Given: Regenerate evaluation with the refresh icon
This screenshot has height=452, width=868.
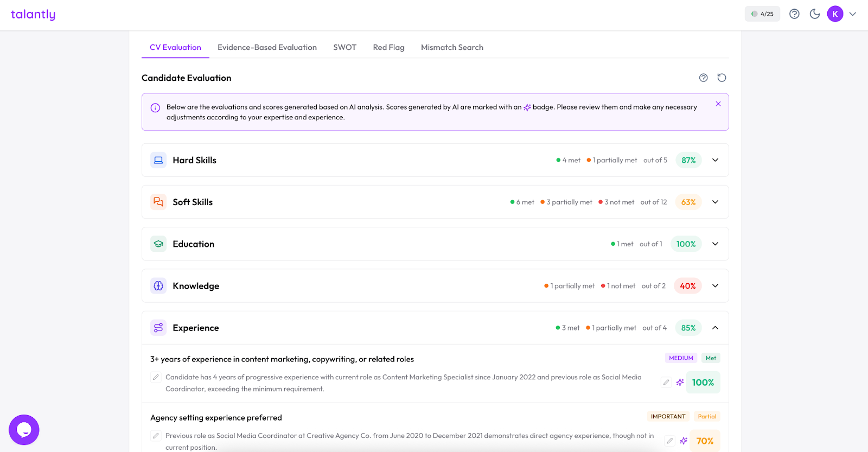Looking at the screenshot, I should [722, 78].
